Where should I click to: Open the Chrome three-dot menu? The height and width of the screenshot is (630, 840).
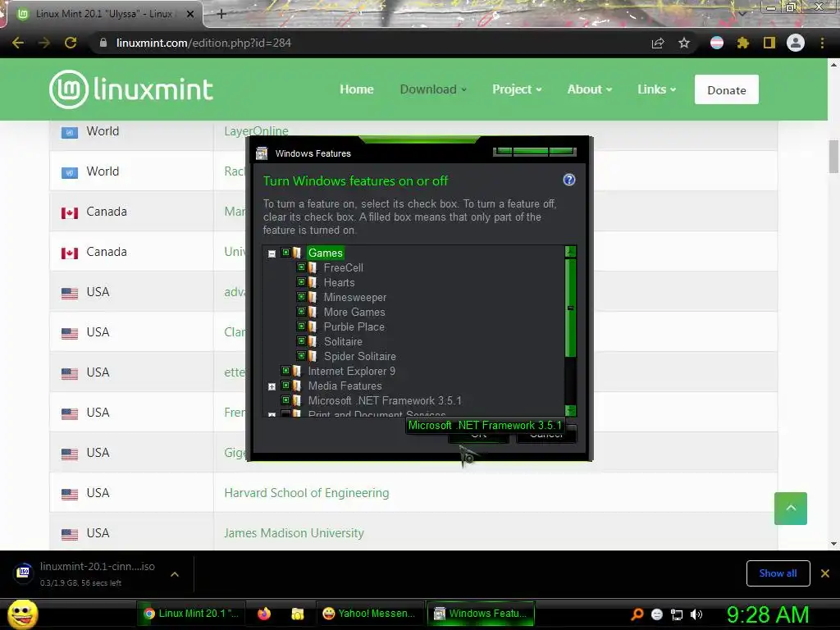pyautogui.click(x=822, y=43)
